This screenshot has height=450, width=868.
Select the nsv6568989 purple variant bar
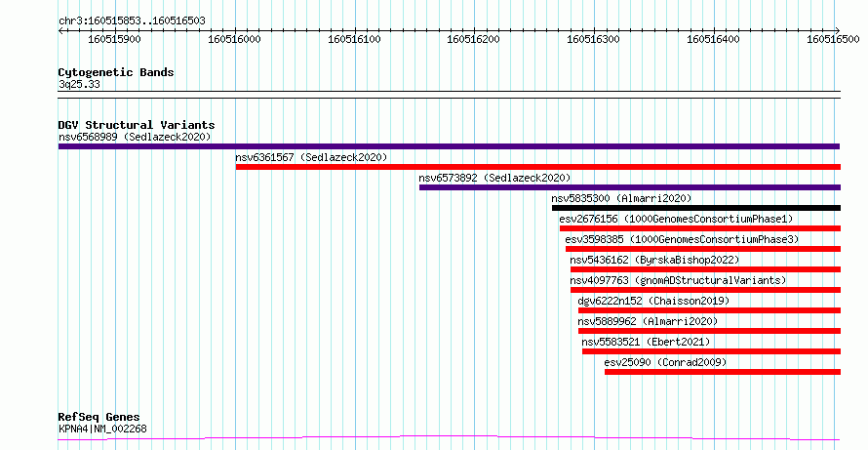pyautogui.click(x=449, y=146)
